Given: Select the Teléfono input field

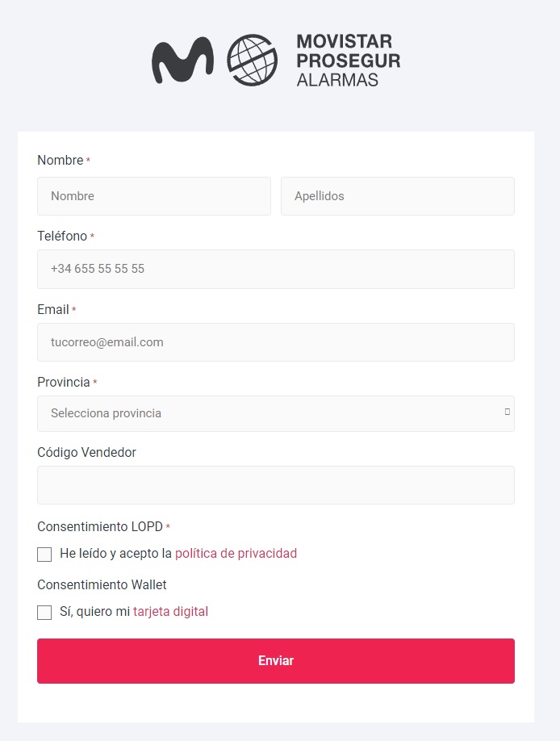Looking at the screenshot, I should click(276, 269).
